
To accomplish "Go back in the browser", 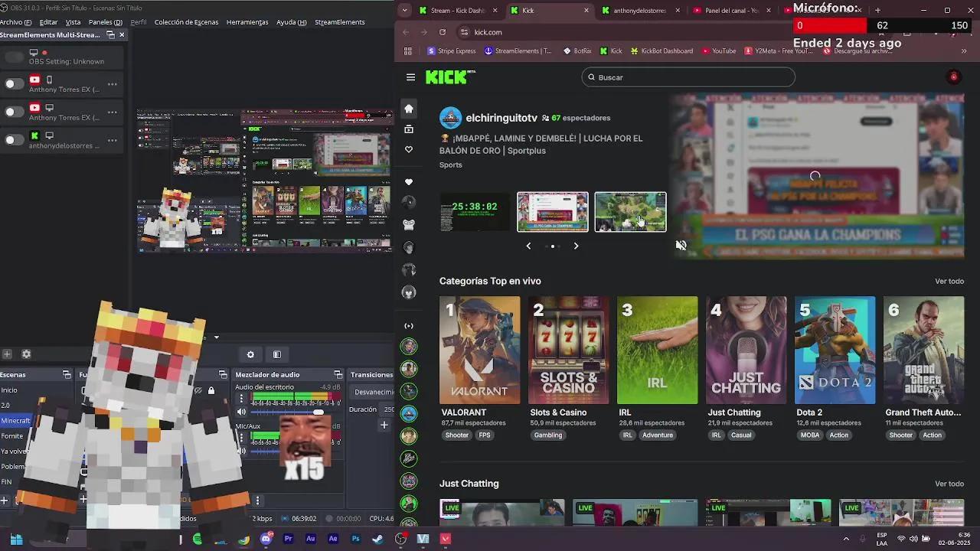I will point(407,32).
